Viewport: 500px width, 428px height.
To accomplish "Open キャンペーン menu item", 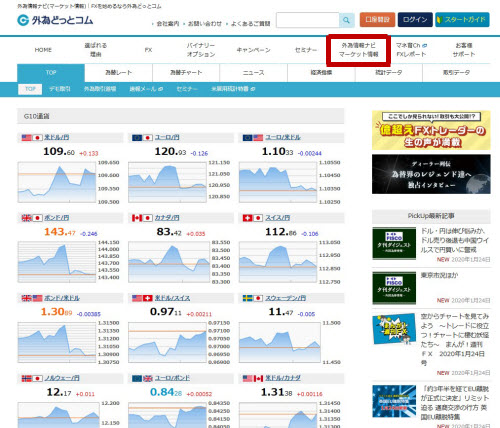I will click(x=253, y=50).
